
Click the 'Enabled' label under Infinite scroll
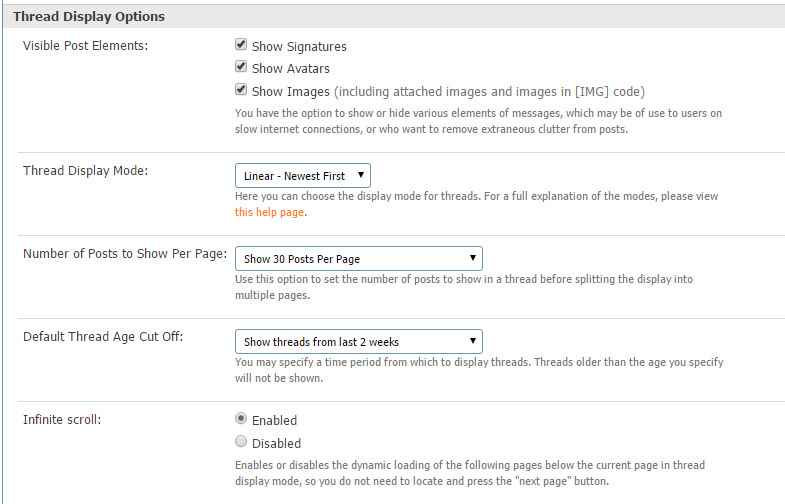[x=274, y=420]
